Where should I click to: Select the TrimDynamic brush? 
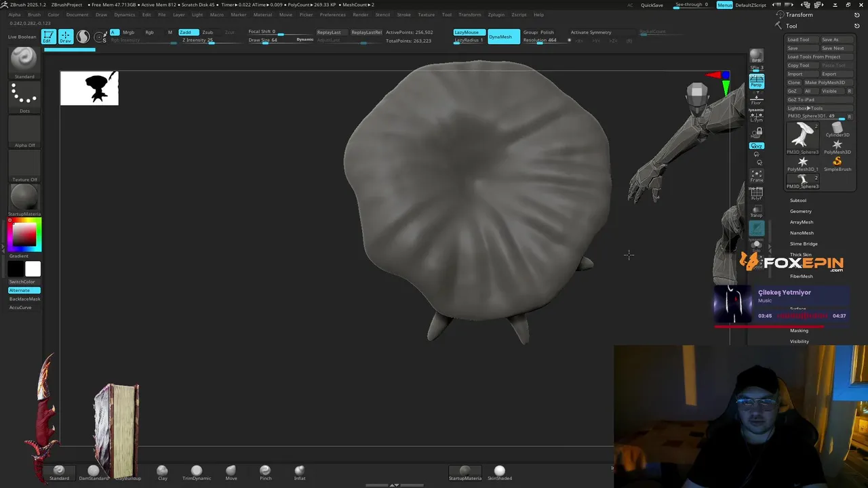[197, 473]
